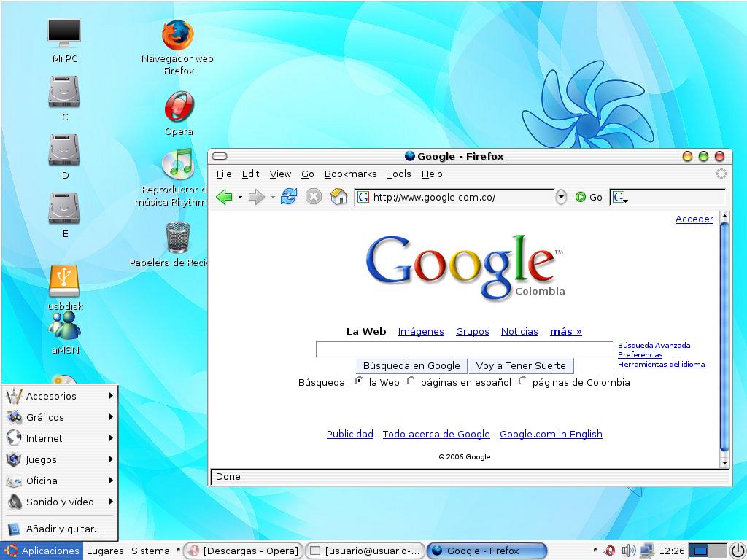Open Grupos link on Google
The image size is (747, 560).
[472, 332]
